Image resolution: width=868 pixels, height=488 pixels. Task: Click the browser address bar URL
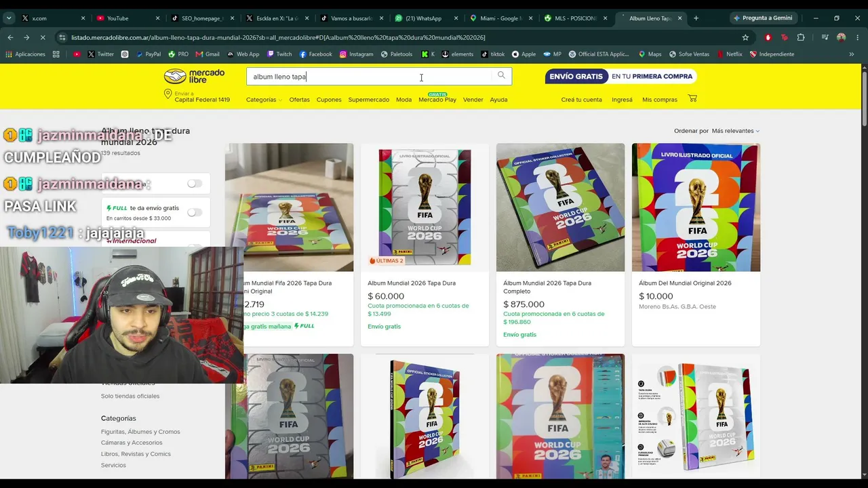[x=278, y=37]
